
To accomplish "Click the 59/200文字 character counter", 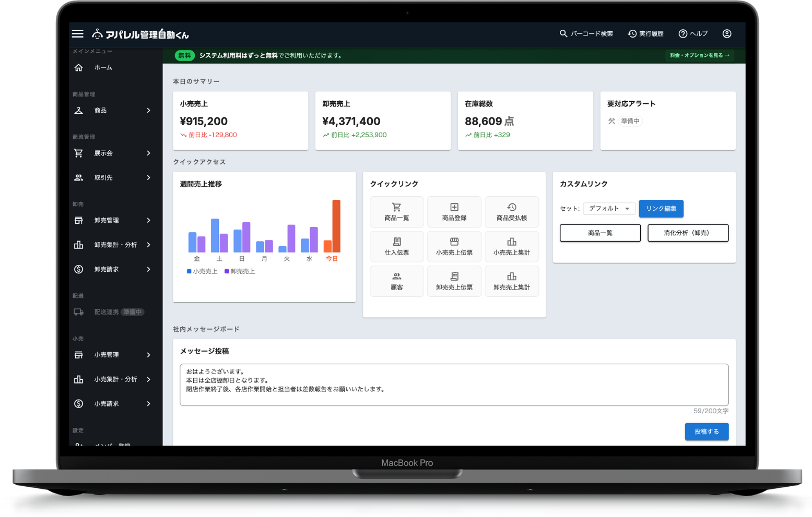I will point(711,411).
